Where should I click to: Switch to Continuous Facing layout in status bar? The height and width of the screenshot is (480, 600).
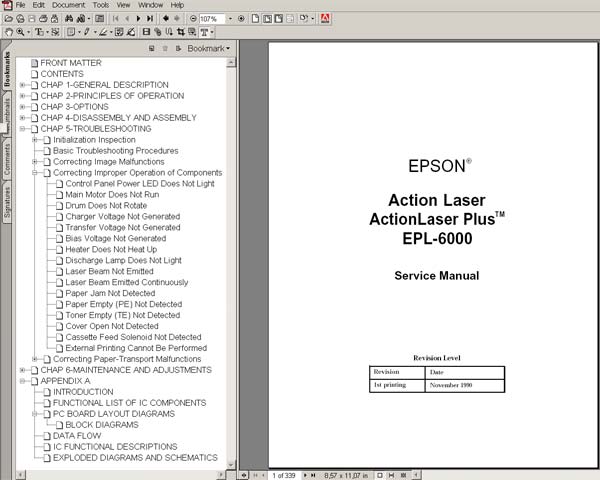point(403,475)
